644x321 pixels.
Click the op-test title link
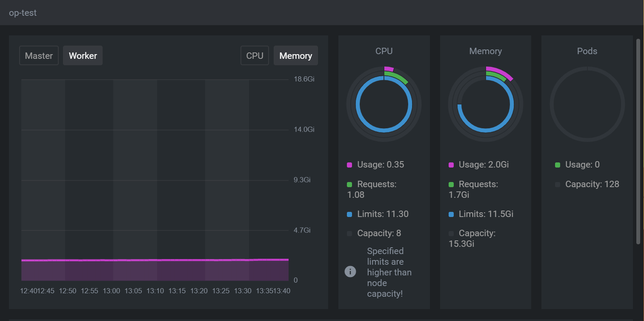22,12
